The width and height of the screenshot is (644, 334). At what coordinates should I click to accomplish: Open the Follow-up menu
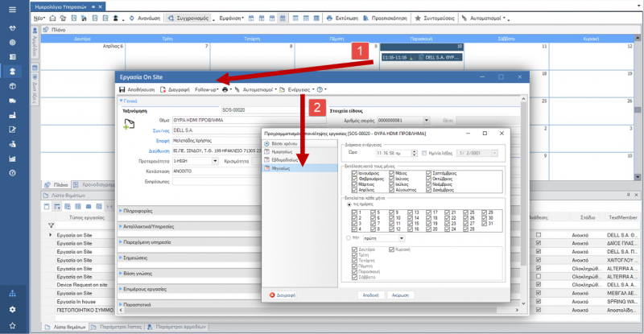(207, 89)
